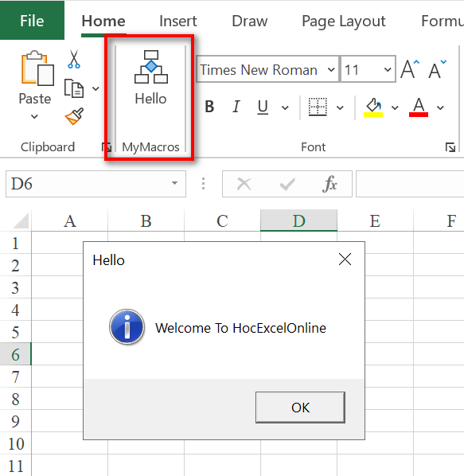The width and height of the screenshot is (464, 476).
Task: Toggle Bold formatting
Action: tap(209, 107)
